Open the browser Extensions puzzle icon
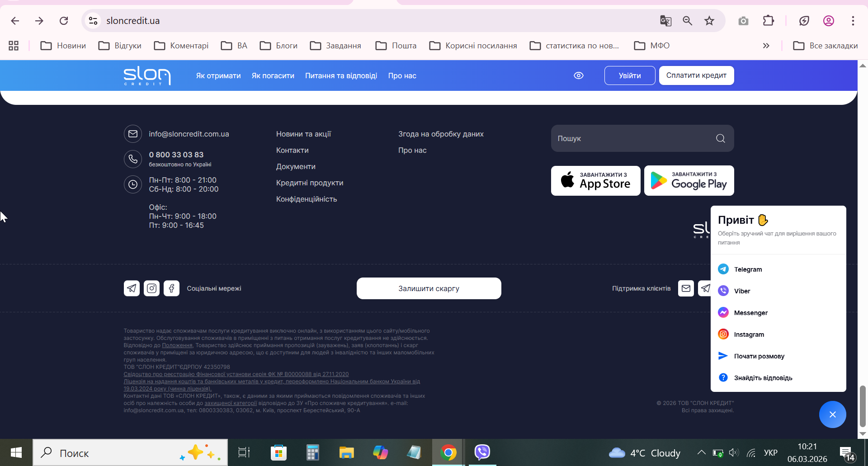This screenshot has width=868, height=466. click(768, 21)
